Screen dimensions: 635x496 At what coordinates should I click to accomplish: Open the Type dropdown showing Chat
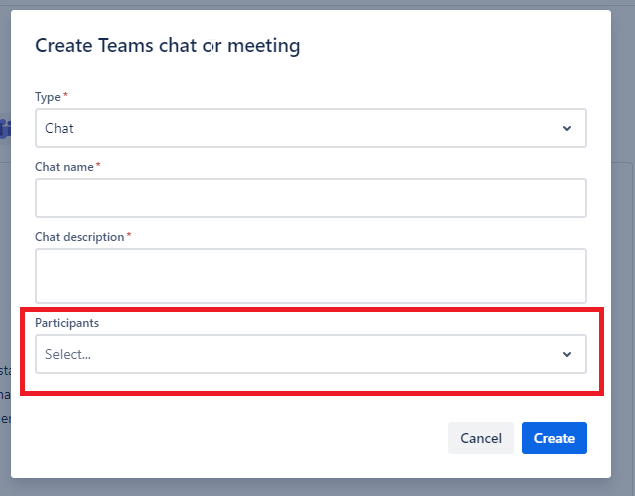311,128
